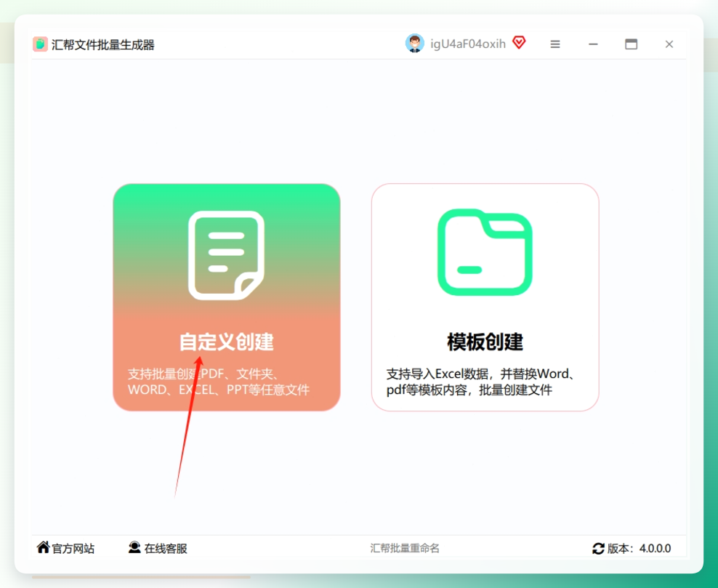Close the 汇帮文件批量生成器 window
718x588 pixels.
pos(669,44)
